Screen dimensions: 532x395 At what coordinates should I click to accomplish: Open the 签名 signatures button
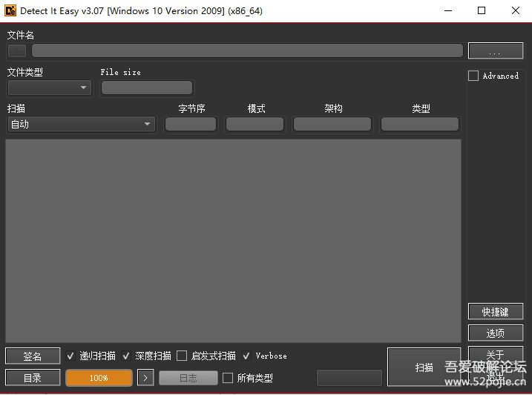point(32,356)
